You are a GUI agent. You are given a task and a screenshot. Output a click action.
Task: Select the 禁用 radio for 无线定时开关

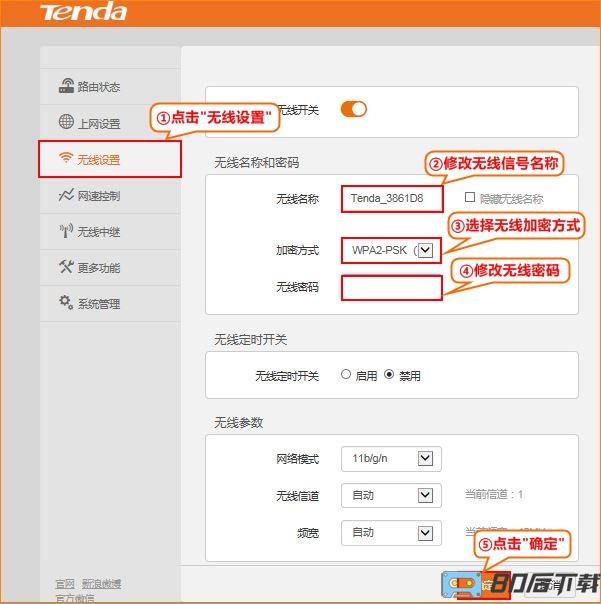pos(389,374)
